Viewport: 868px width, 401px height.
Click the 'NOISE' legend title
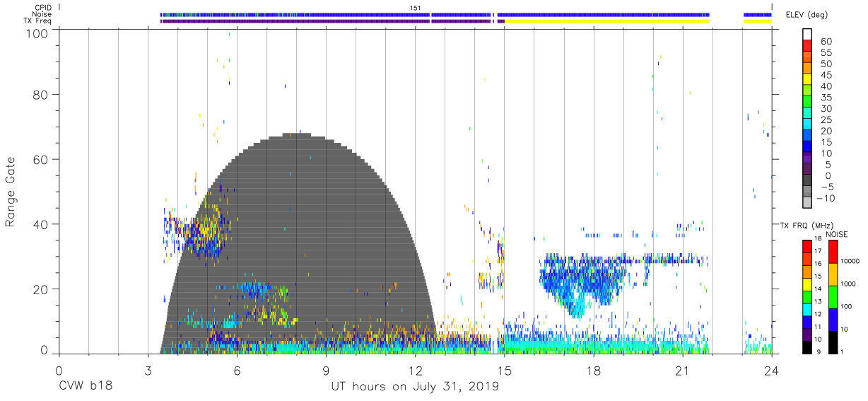pos(836,234)
